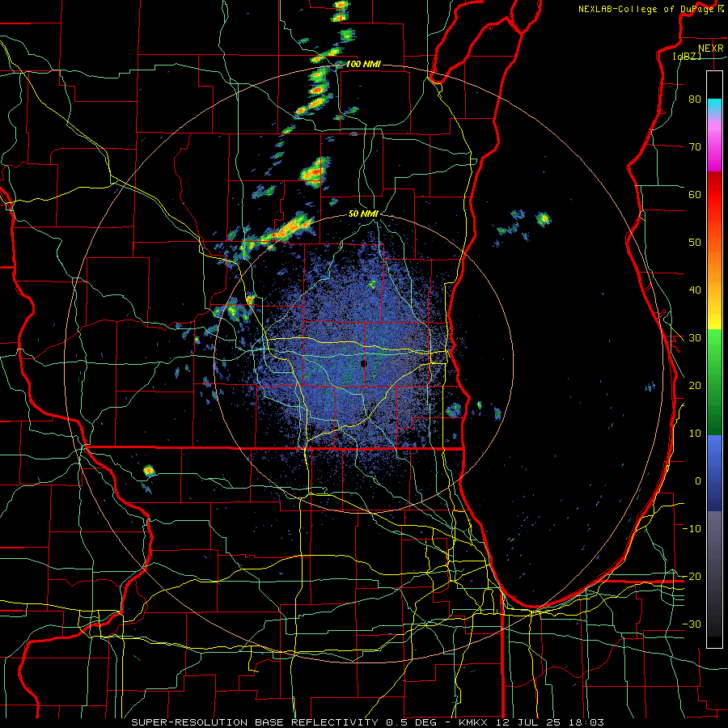Click the 40 value on dBZ scale
Viewport: 728px width, 728px height.
pyautogui.click(x=695, y=290)
